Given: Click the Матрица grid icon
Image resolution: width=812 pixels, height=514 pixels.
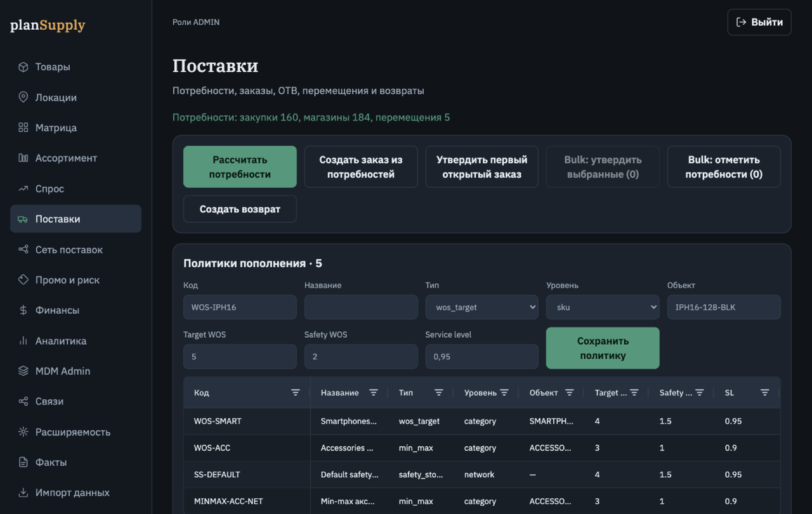Looking at the screenshot, I should tap(23, 127).
